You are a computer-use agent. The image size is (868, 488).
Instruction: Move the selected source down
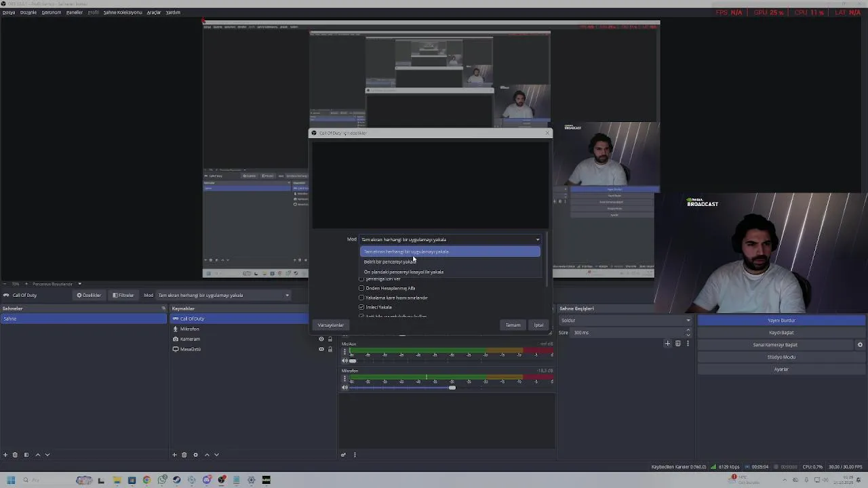point(216,455)
